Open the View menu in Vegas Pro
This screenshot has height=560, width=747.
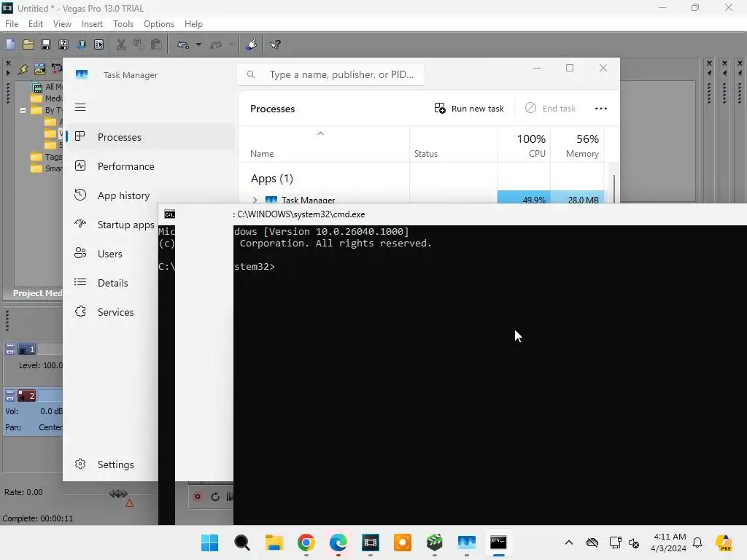click(x=62, y=24)
